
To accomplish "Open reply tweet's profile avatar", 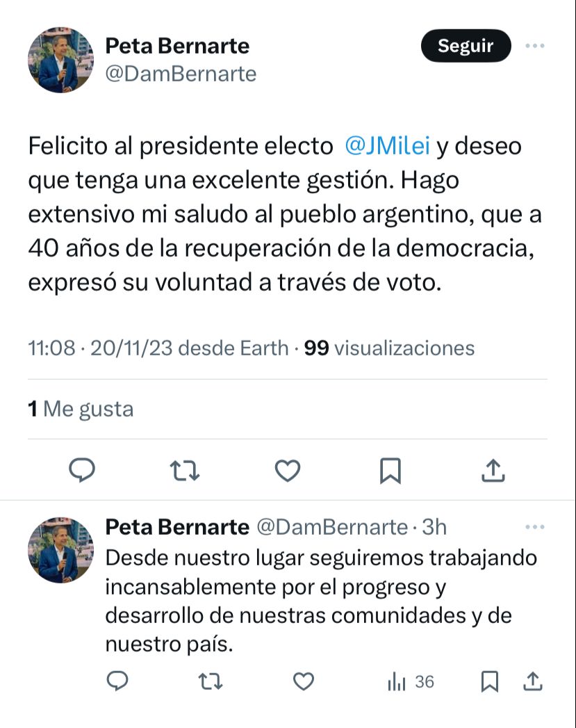I will [x=60, y=550].
